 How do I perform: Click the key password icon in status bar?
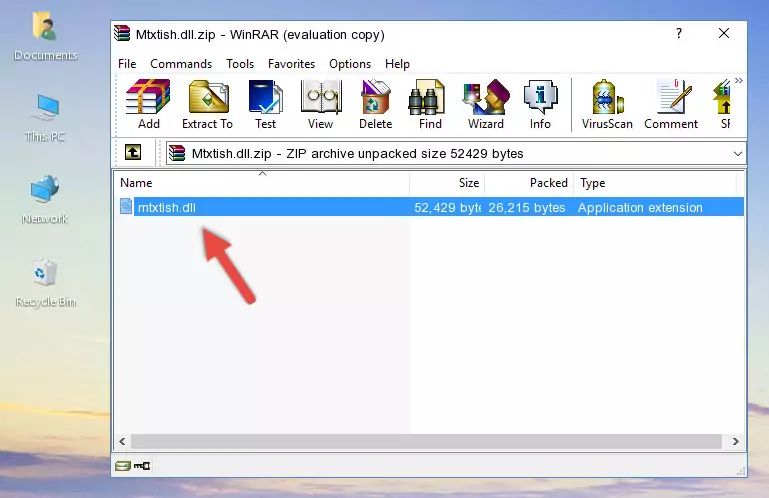point(142,466)
